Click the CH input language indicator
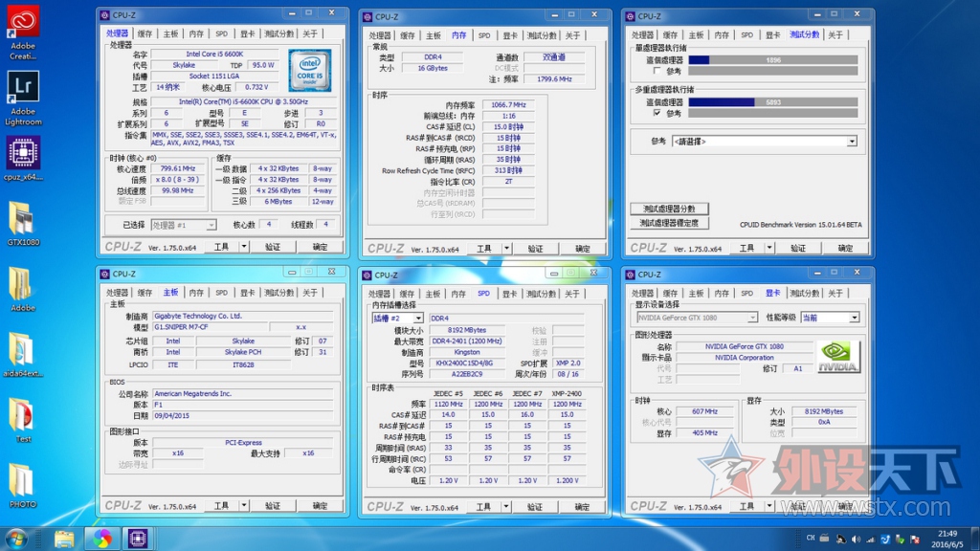 tap(810, 538)
